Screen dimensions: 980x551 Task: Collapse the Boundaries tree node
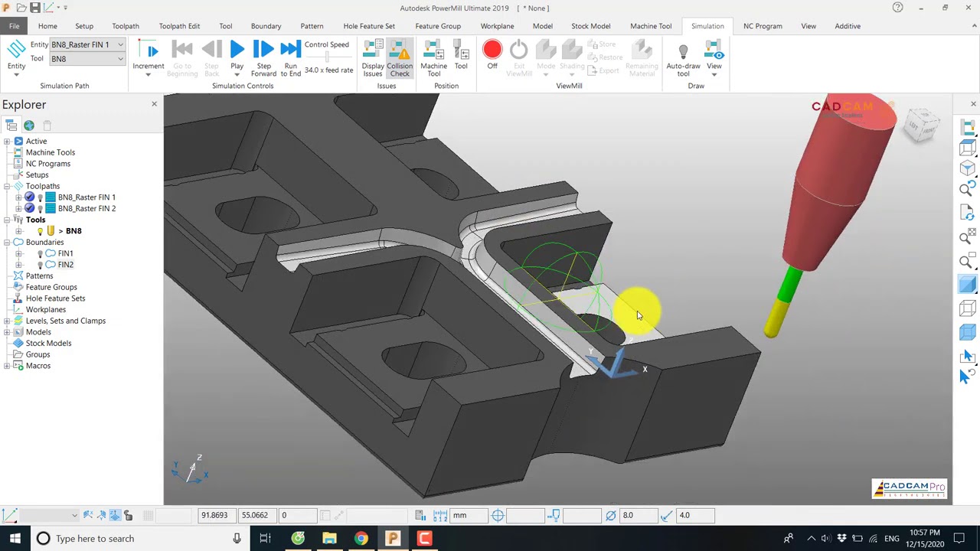point(7,242)
